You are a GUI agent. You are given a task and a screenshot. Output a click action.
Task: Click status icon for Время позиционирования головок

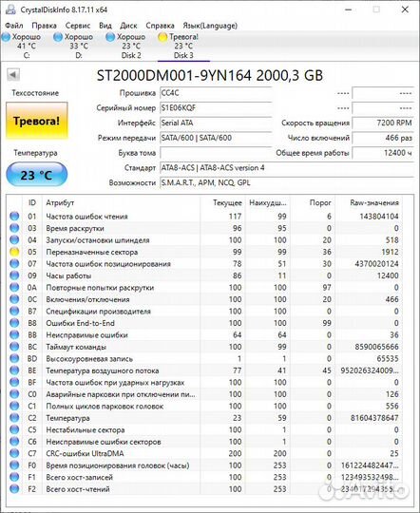coord(14,465)
